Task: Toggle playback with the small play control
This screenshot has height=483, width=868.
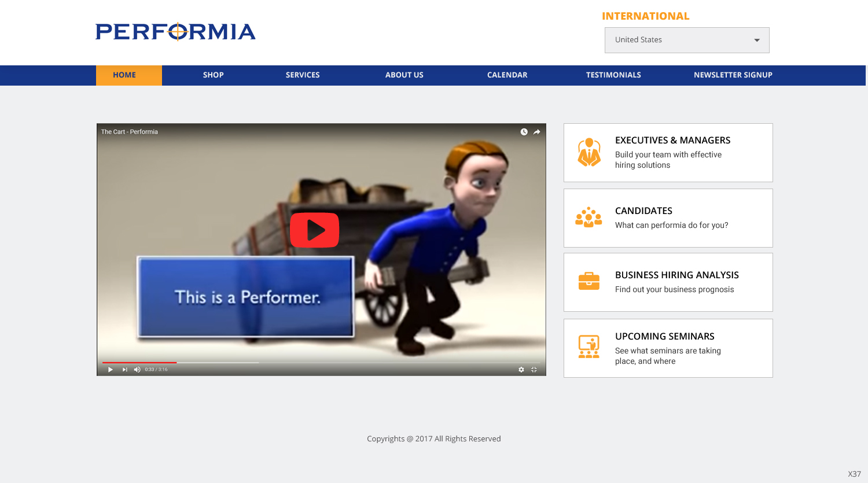Action: click(x=110, y=370)
